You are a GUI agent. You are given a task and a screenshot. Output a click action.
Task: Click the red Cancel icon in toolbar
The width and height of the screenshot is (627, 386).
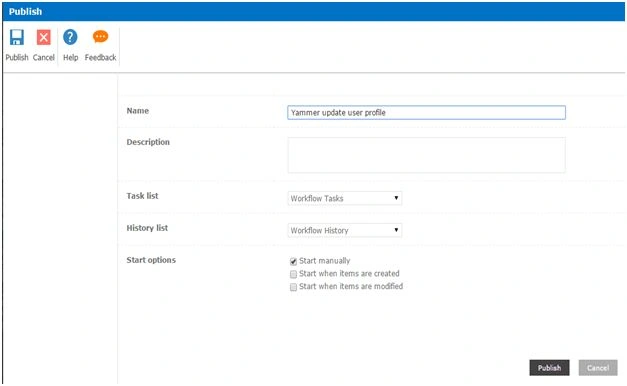pos(44,37)
